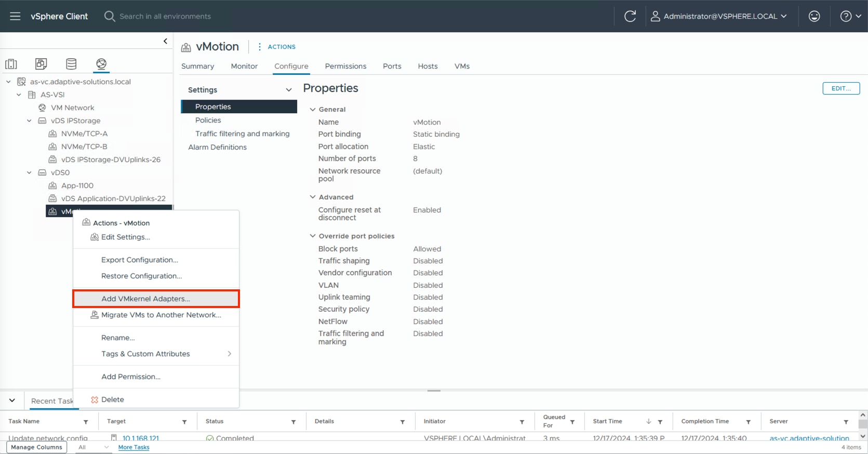Click the Migrate VMs menu icon
Image resolution: width=868 pixels, height=454 pixels.
(x=95, y=315)
